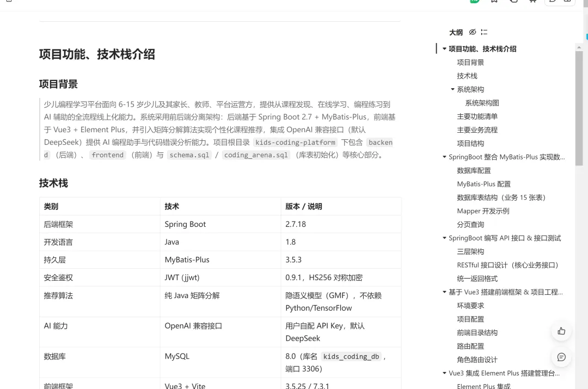Go to 系统架构图 outline entry
Viewport: 588px width, 389px height.
(482, 103)
